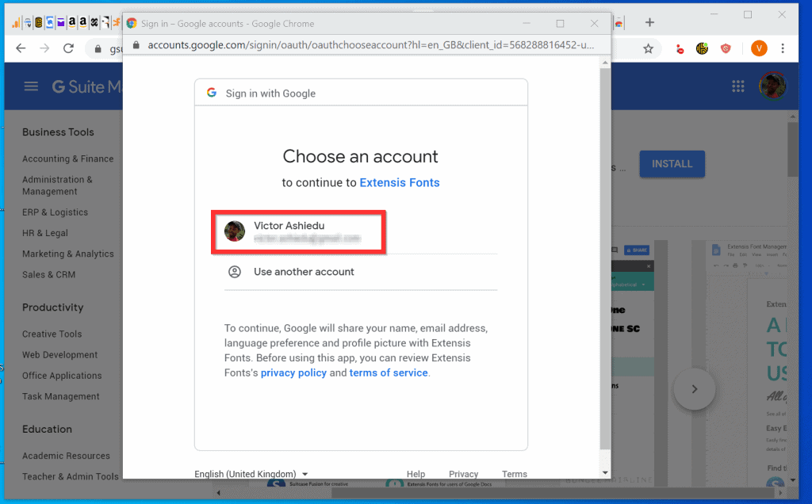Click the Education heading
The width and height of the screenshot is (812, 504).
pos(47,429)
